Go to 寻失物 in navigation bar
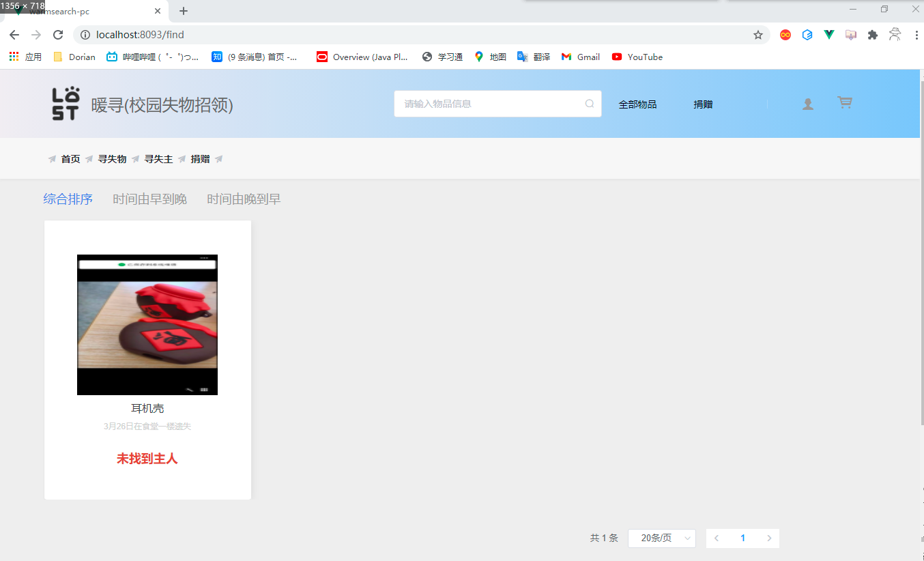Image resolution: width=924 pixels, height=561 pixels. [112, 159]
